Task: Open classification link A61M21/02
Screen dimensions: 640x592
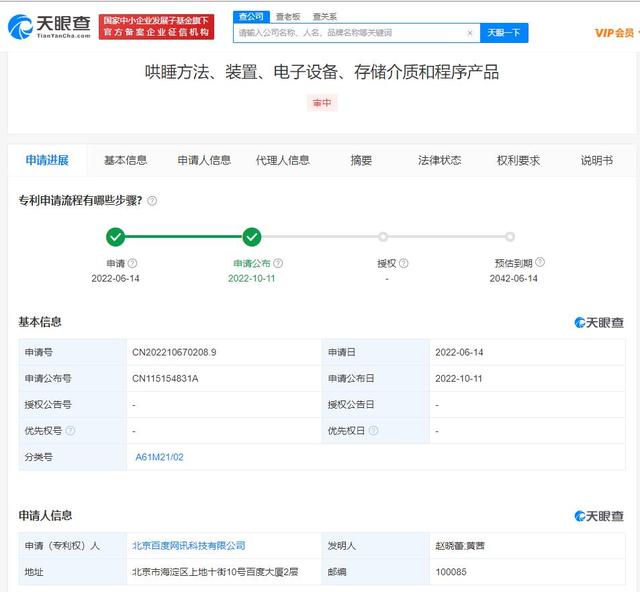Action: click(160, 457)
